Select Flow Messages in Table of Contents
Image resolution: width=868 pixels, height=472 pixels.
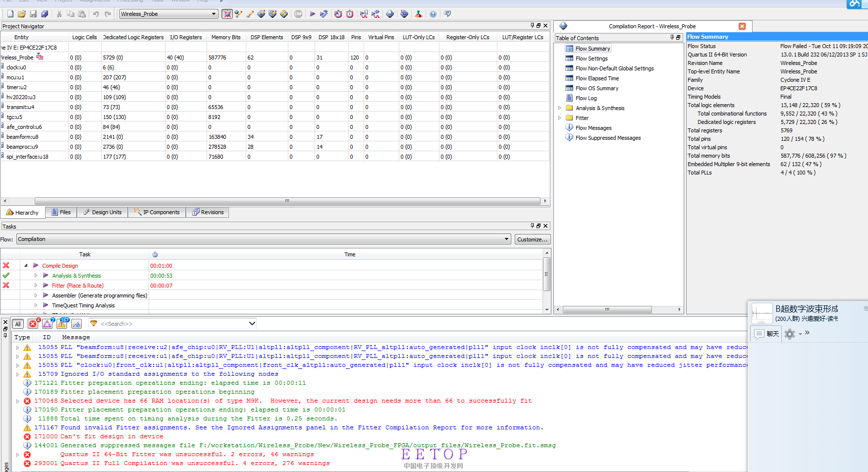coord(593,128)
